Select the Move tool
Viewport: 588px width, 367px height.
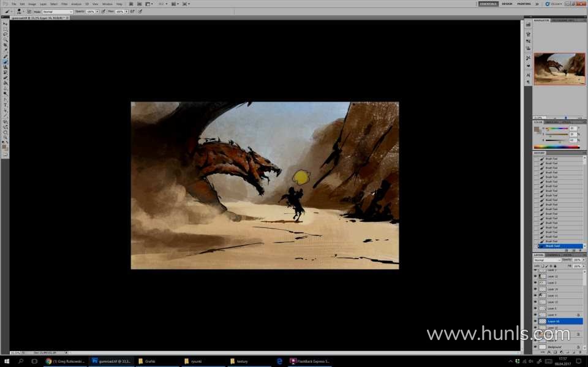6,24
